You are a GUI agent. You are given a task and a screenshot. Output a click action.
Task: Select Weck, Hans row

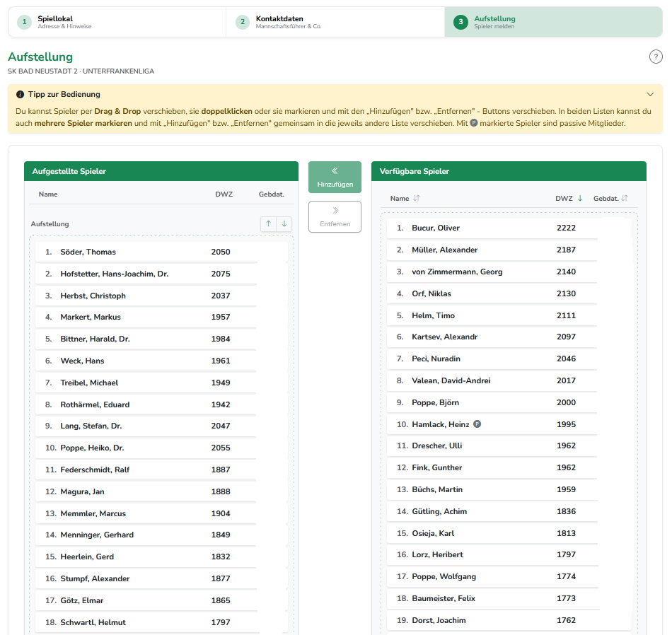point(161,361)
